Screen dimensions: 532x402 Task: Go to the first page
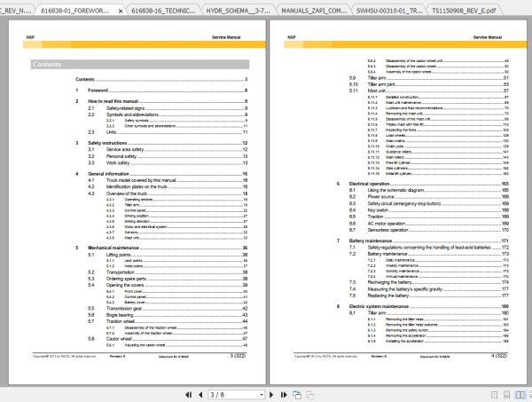(x=188, y=395)
